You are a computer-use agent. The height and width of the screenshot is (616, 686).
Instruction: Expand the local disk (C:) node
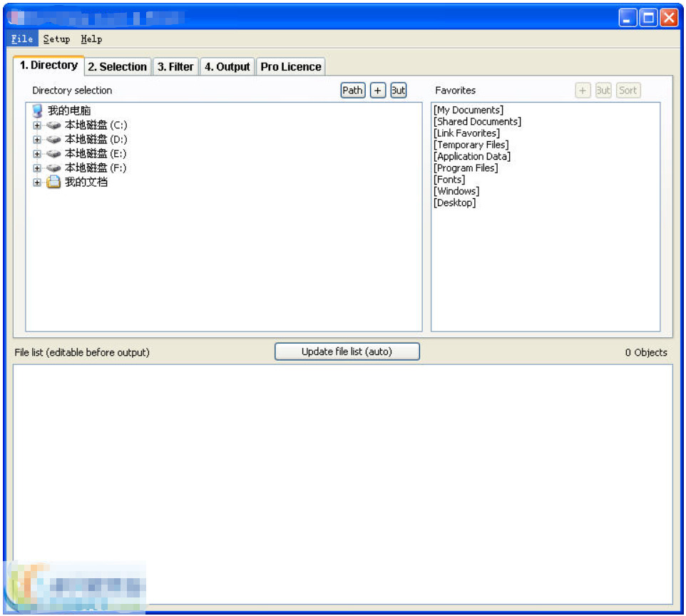coord(37,125)
